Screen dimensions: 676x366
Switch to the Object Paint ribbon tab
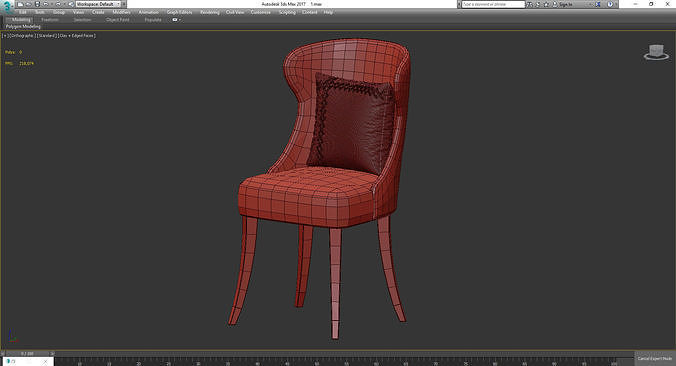(x=118, y=20)
